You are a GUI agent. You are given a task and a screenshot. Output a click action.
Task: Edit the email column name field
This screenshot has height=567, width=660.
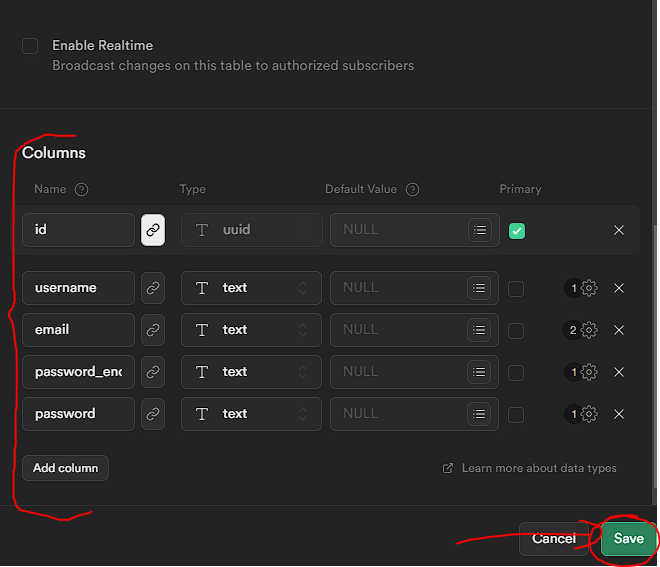[x=78, y=330]
